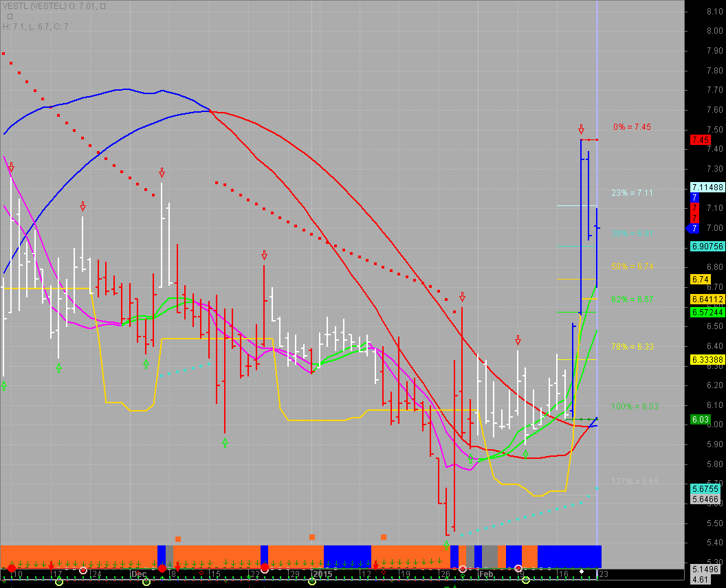Image resolution: width=726 pixels, height=588 pixels.
Task: Toggle the small square after O: 7.01
Action: click(x=102, y=6)
